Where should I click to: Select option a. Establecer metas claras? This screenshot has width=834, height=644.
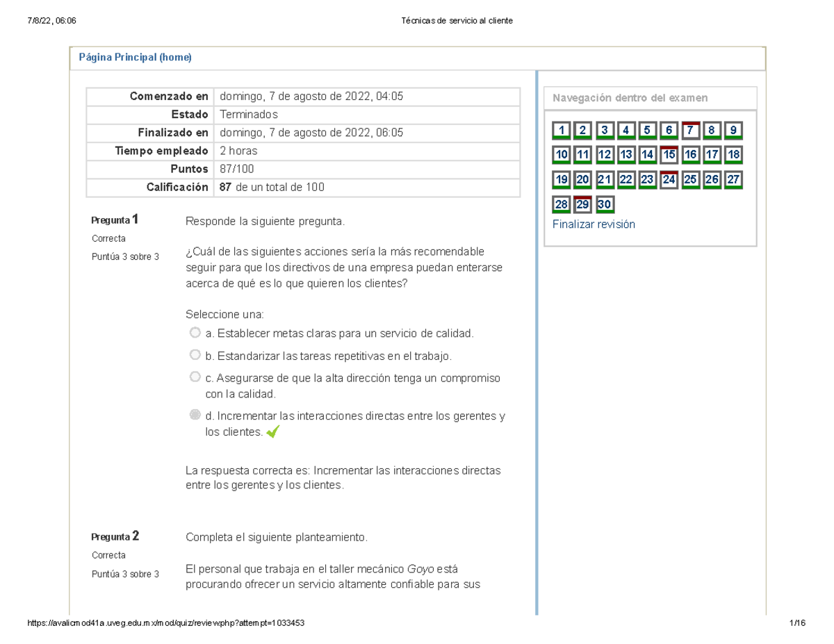[195, 333]
